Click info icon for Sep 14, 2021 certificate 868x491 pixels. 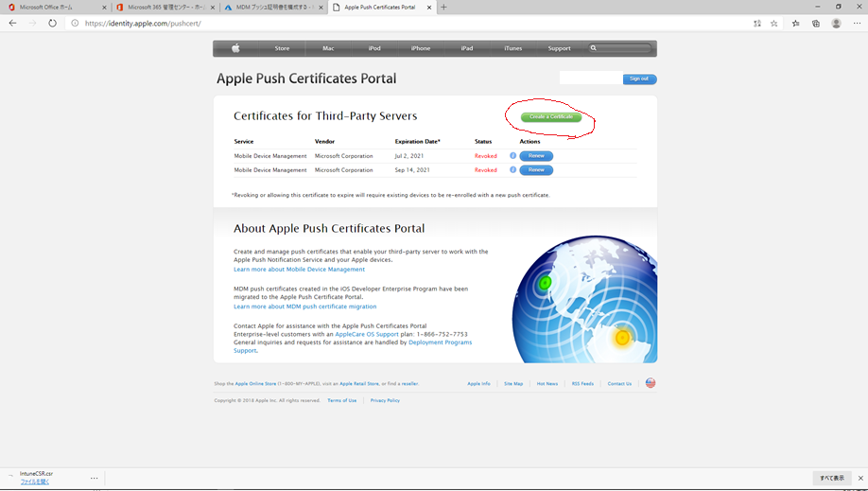point(512,169)
